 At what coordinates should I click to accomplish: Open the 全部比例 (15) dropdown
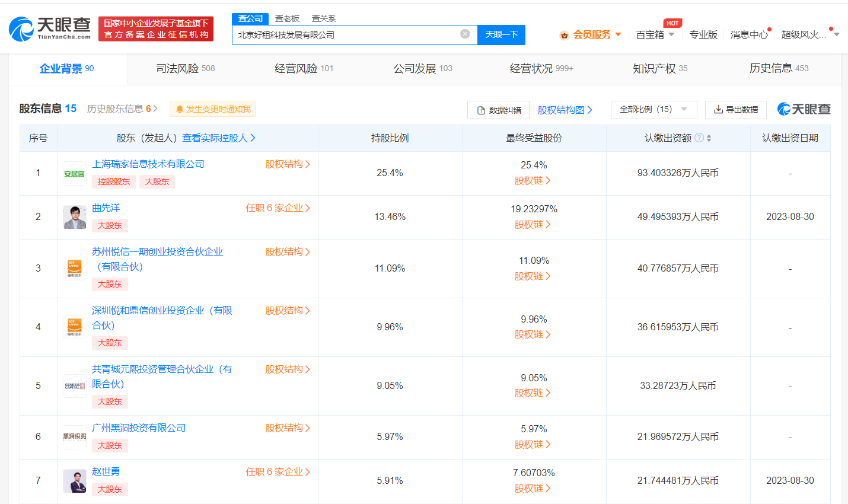[x=653, y=110]
